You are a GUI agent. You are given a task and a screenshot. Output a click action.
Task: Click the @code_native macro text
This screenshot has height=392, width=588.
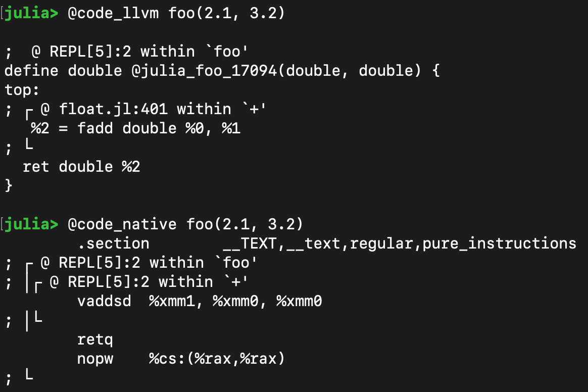click(x=122, y=224)
